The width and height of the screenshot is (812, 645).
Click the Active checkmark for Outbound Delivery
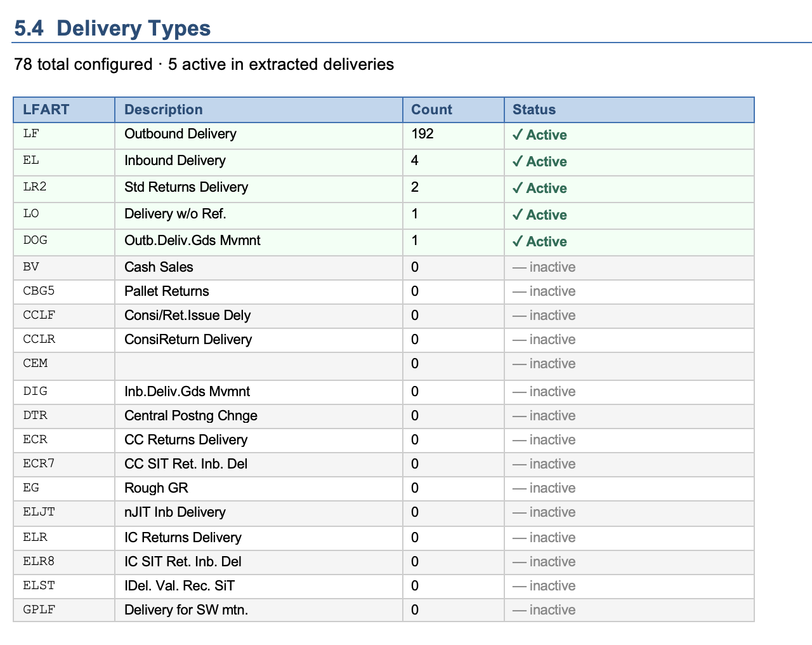539,135
